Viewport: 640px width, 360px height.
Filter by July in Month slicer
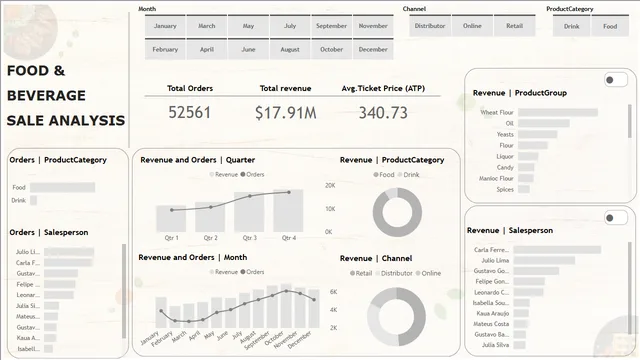[x=290, y=26]
